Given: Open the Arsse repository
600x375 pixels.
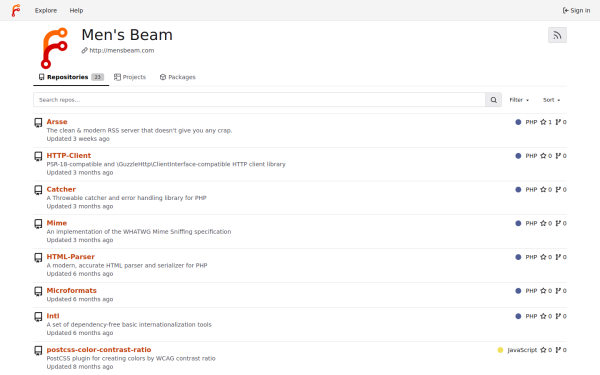Looking at the screenshot, I should (57, 122).
